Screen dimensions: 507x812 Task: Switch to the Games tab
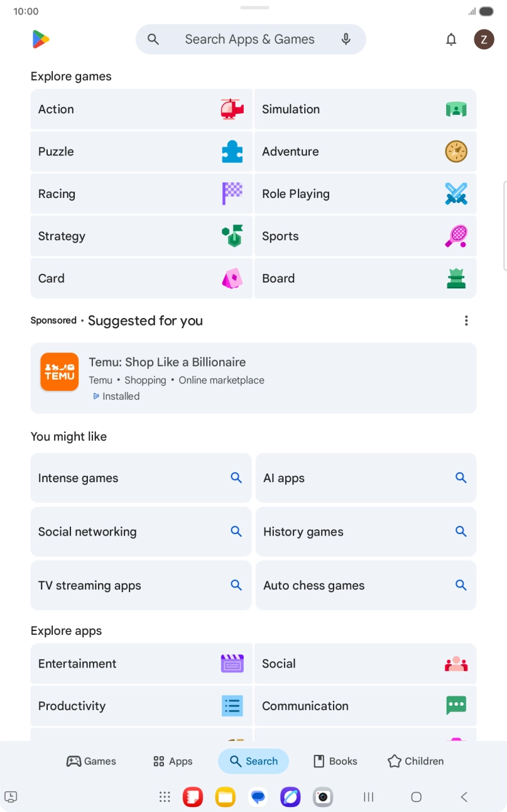pyautogui.click(x=91, y=761)
